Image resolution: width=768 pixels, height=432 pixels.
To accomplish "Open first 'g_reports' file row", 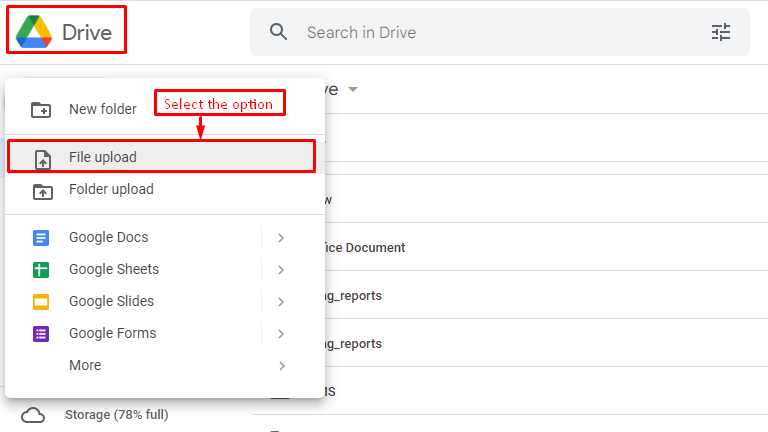I will tap(546, 295).
